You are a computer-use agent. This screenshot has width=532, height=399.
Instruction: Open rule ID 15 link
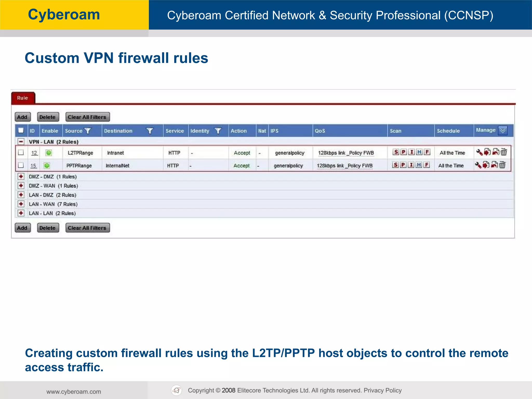(33, 165)
